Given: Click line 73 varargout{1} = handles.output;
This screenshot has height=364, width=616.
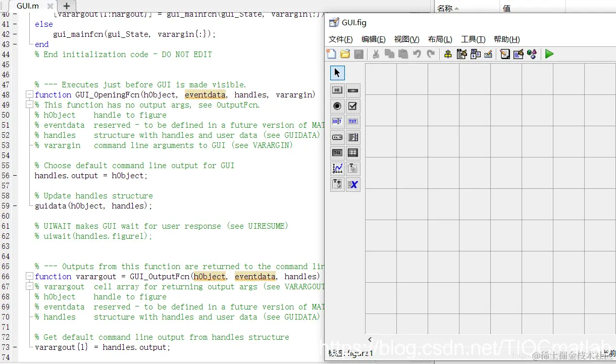Looking at the screenshot, I should click(102, 347).
